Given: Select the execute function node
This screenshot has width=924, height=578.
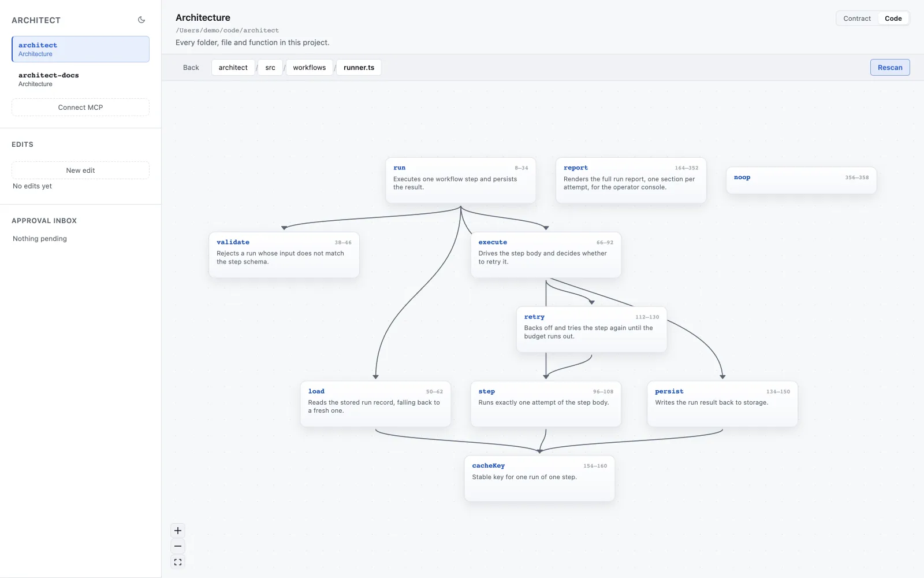Looking at the screenshot, I should coord(546,255).
